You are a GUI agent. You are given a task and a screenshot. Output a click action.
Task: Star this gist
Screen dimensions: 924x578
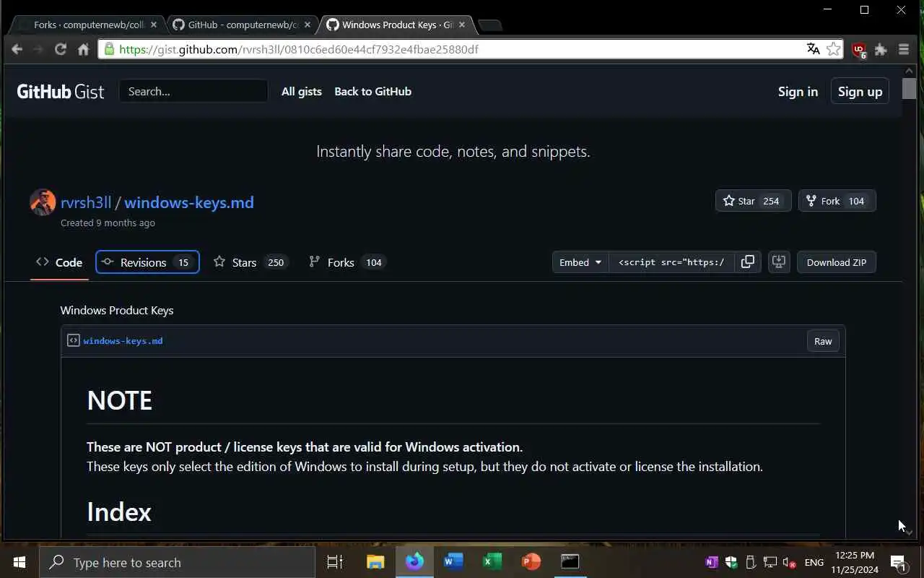tap(753, 201)
